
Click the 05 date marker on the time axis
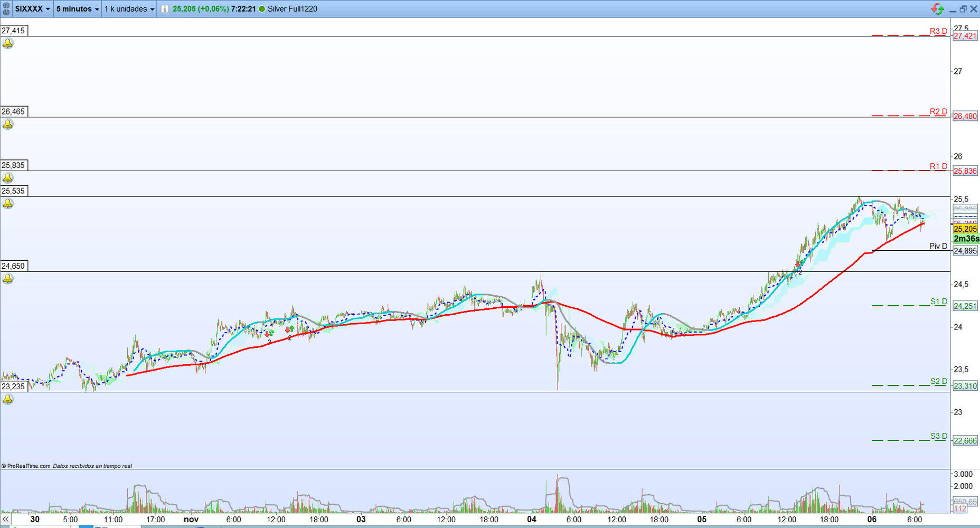point(701,519)
